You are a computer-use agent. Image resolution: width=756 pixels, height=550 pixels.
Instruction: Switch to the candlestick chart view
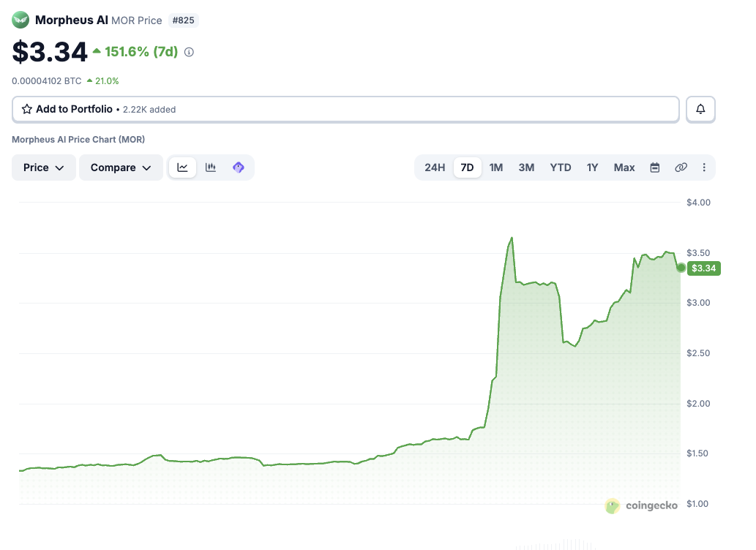[x=210, y=167]
